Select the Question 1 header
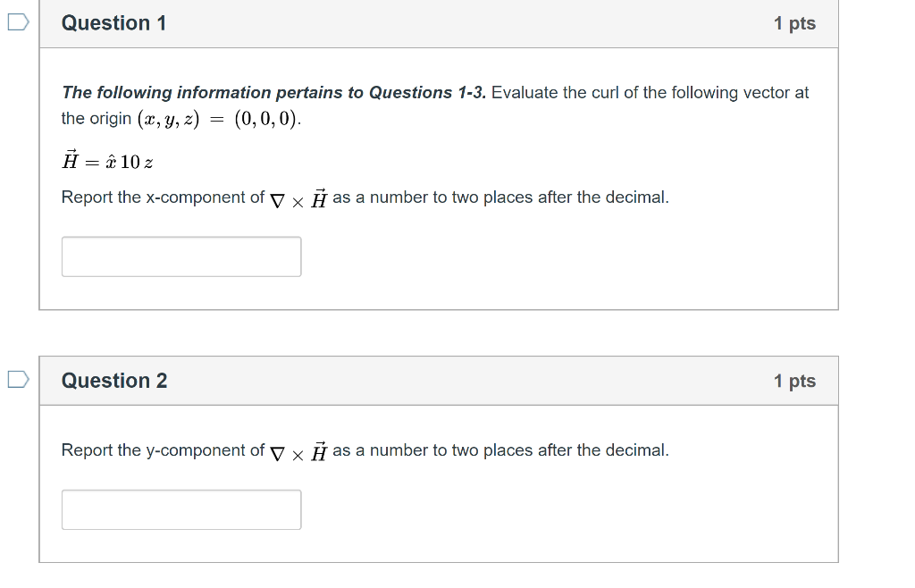 point(113,23)
